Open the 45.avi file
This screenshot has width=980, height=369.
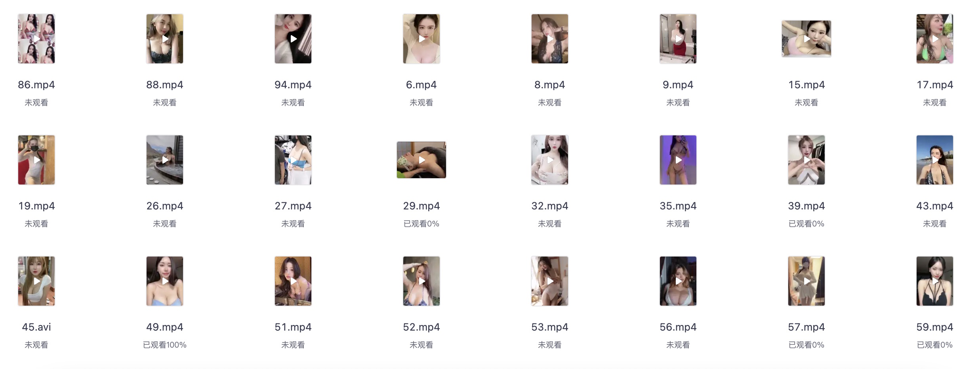[36, 281]
